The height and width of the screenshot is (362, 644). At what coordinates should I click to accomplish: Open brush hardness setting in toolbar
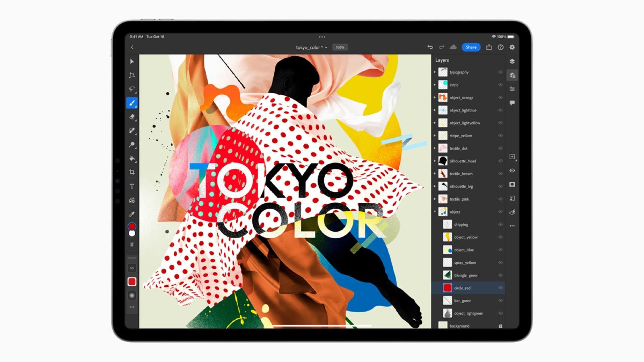132,295
